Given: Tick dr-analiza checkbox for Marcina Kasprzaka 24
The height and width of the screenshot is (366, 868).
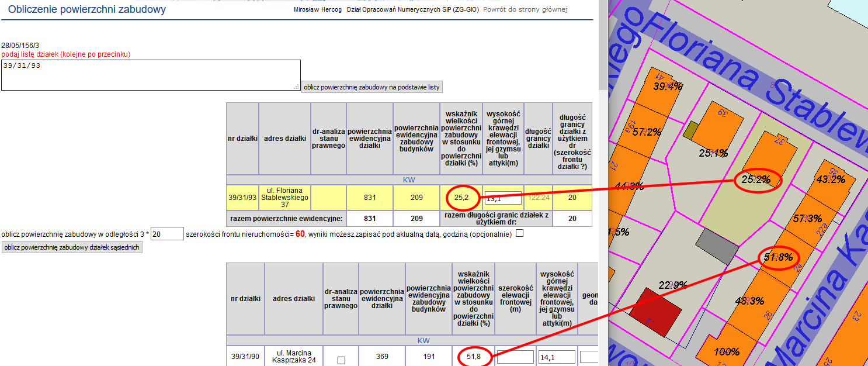Looking at the screenshot, I should coord(341,360).
